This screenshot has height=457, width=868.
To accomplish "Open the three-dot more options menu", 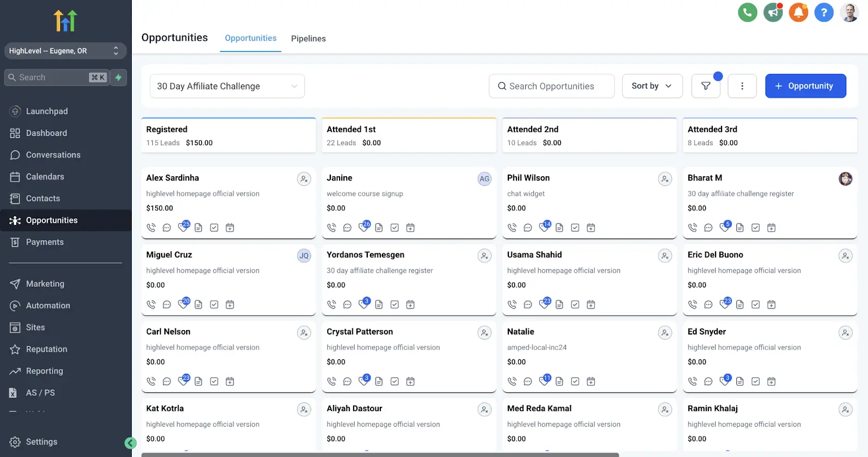I will tap(742, 86).
